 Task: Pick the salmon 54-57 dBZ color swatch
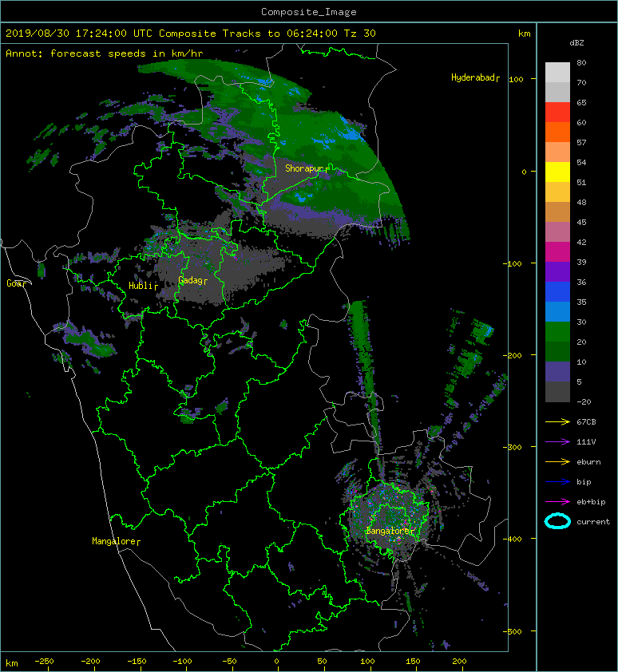(557, 152)
